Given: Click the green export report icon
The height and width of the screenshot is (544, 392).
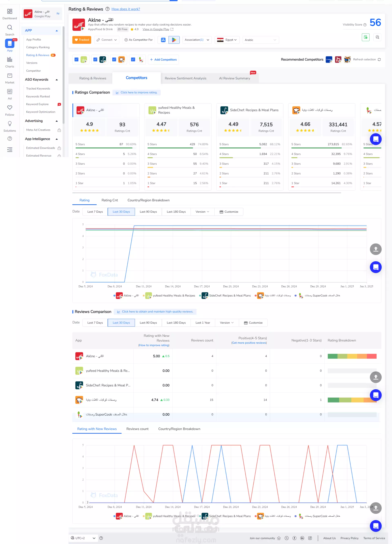Looking at the screenshot, I should tap(365, 37).
